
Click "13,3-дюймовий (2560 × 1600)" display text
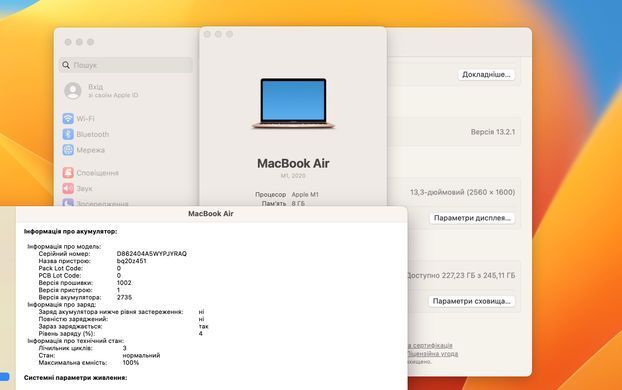coord(463,192)
